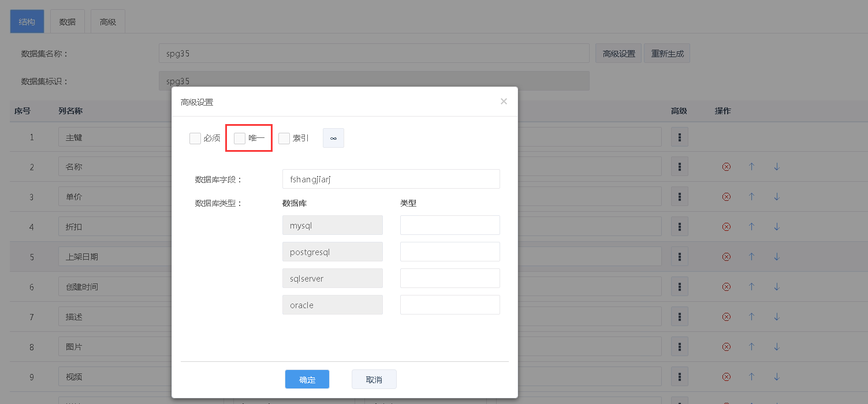
Task: Delete the 描述 row
Action: tap(727, 317)
